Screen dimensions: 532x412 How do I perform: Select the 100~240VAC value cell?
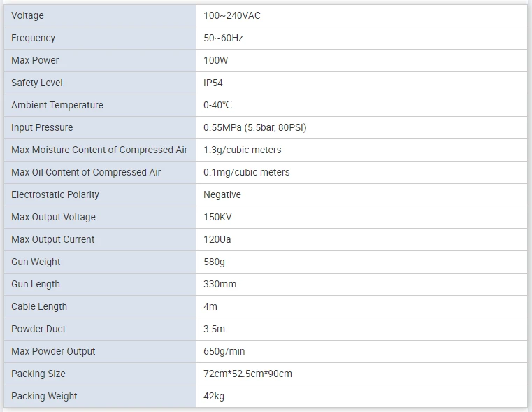click(361, 15)
